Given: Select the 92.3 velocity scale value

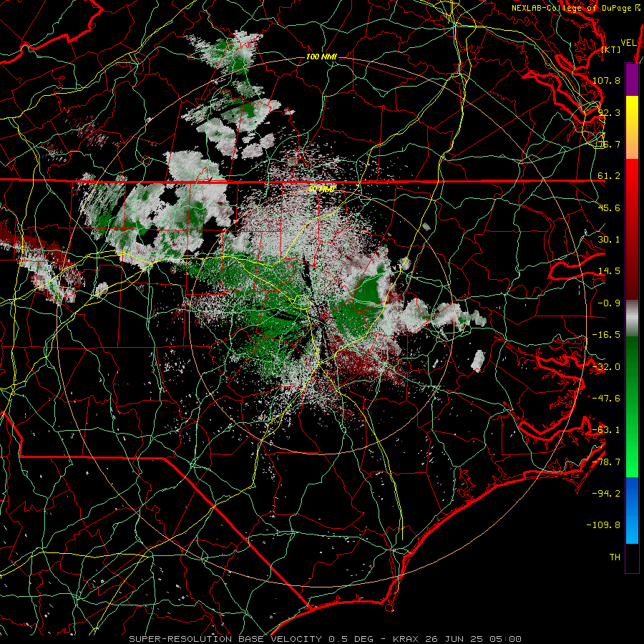Looking at the screenshot, I should point(609,112).
